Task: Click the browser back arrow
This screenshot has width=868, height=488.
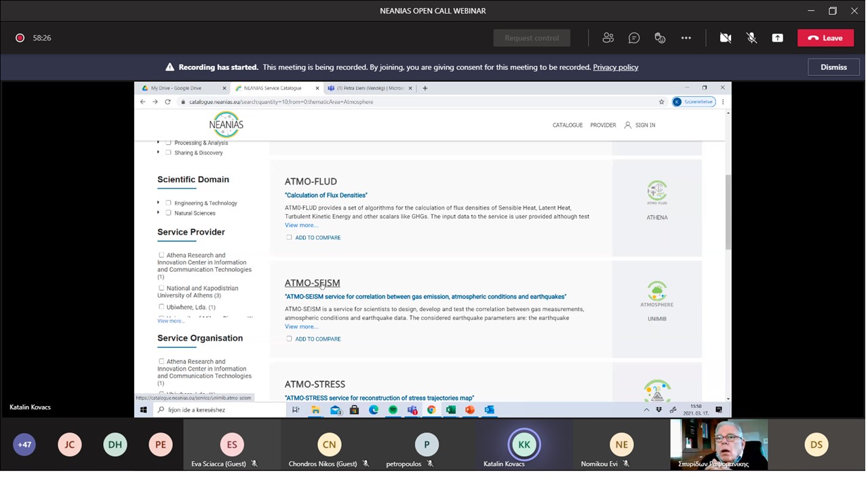Action: click(142, 102)
